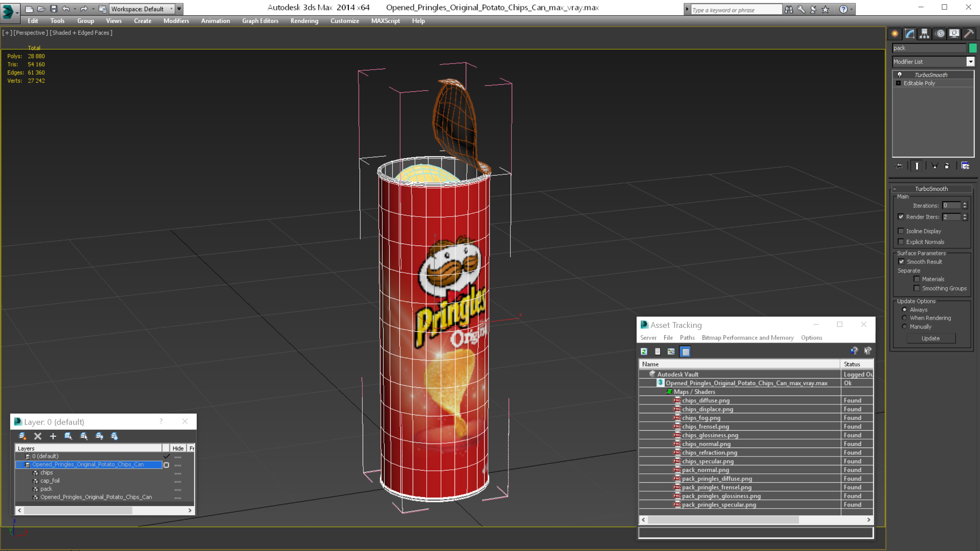Toggle the Render Iters checkbox
The width and height of the screenshot is (980, 551).
[900, 217]
